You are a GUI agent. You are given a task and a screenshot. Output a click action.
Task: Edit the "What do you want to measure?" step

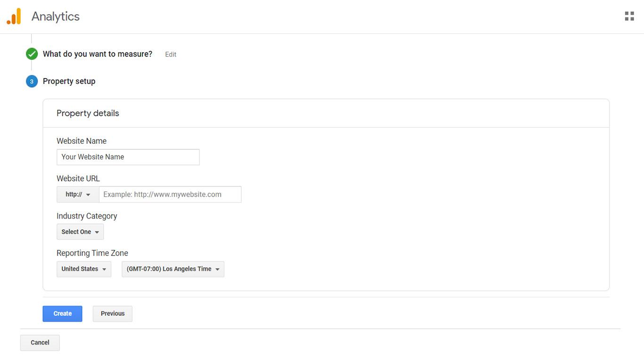pos(171,55)
